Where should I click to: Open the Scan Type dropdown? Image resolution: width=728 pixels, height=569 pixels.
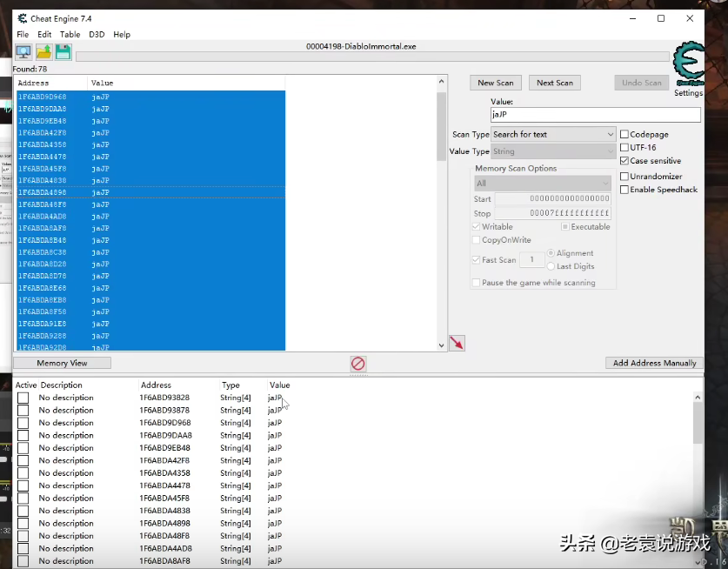coord(553,134)
